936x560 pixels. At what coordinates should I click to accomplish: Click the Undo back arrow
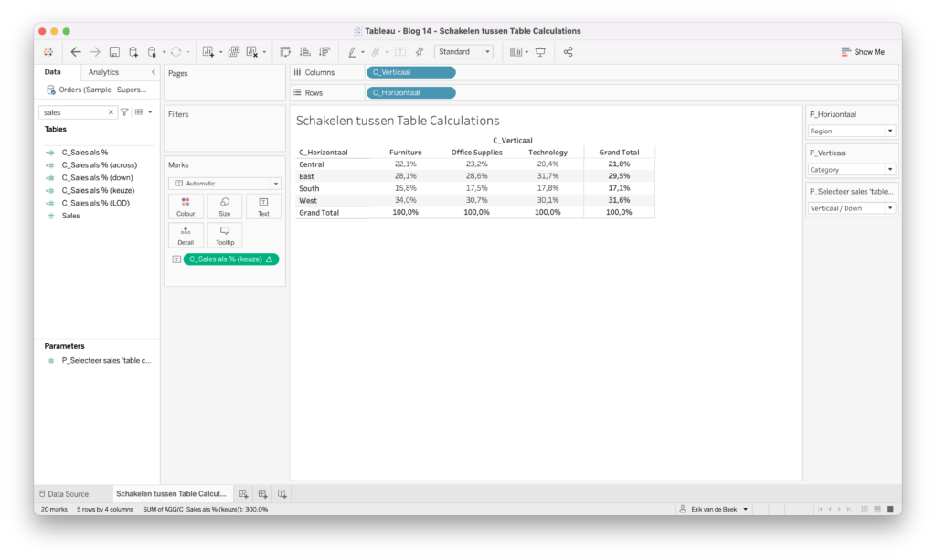[x=76, y=52]
